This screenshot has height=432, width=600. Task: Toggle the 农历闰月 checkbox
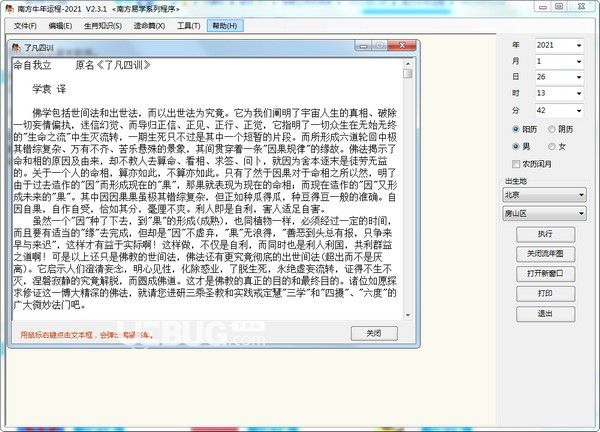click(516, 164)
